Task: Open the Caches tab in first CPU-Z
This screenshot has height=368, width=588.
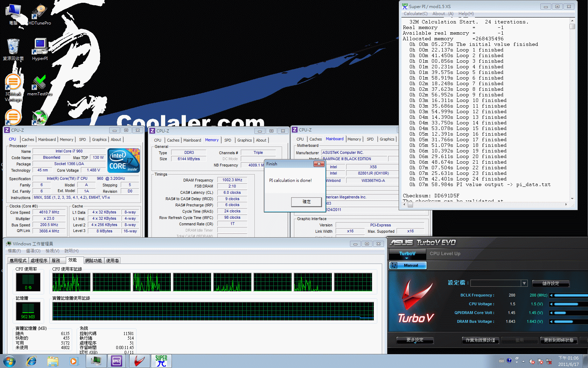Action: (x=28, y=139)
